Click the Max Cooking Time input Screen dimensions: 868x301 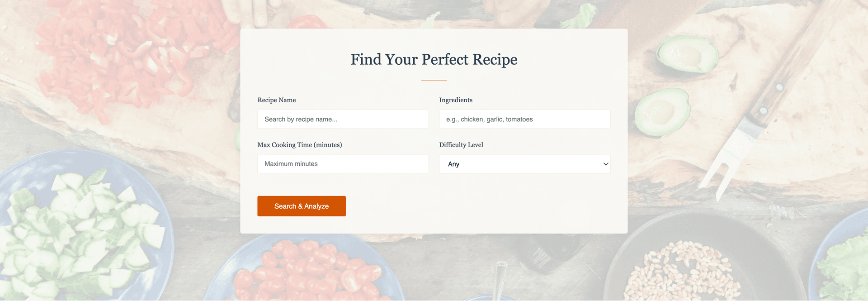click(x=343, y=163)
